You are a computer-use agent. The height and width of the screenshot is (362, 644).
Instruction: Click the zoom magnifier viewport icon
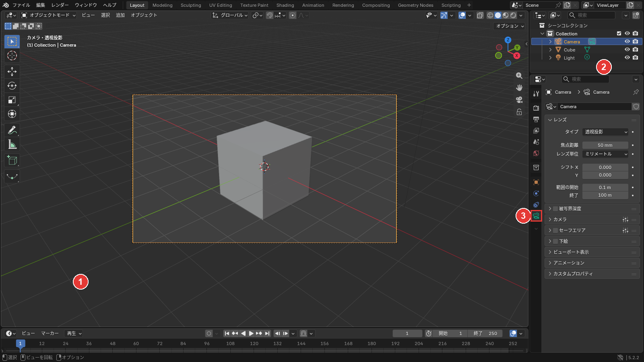[x=519, y=76]
